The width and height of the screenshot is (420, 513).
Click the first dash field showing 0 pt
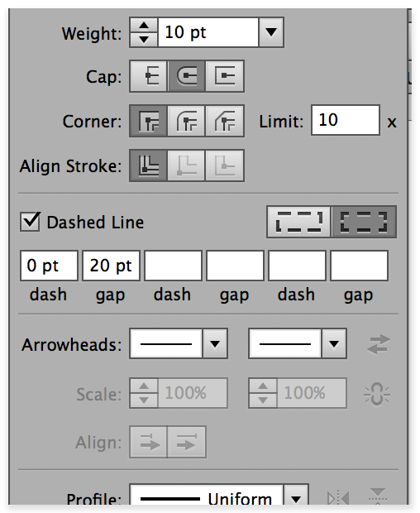(49, 266)
